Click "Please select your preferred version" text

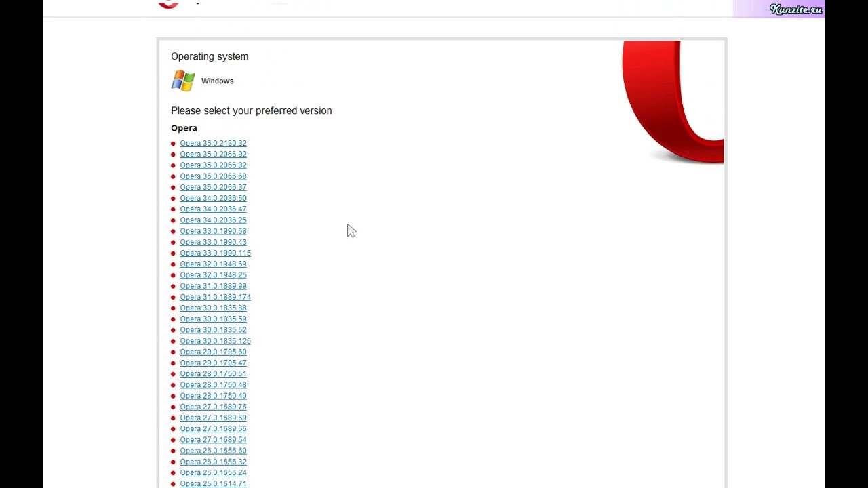251,110
